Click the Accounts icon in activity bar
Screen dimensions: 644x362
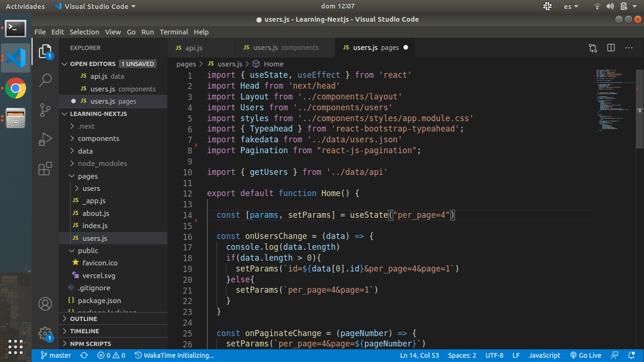[x=45, y=304]
